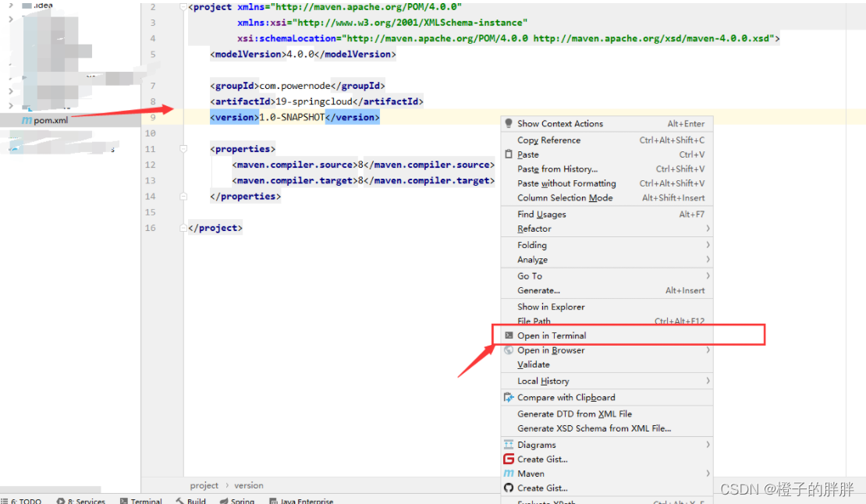Expand the .idea folder tree arrow
Image resolution: width=866 pixels, height=504 pixels.
click(x=10, y=5)
